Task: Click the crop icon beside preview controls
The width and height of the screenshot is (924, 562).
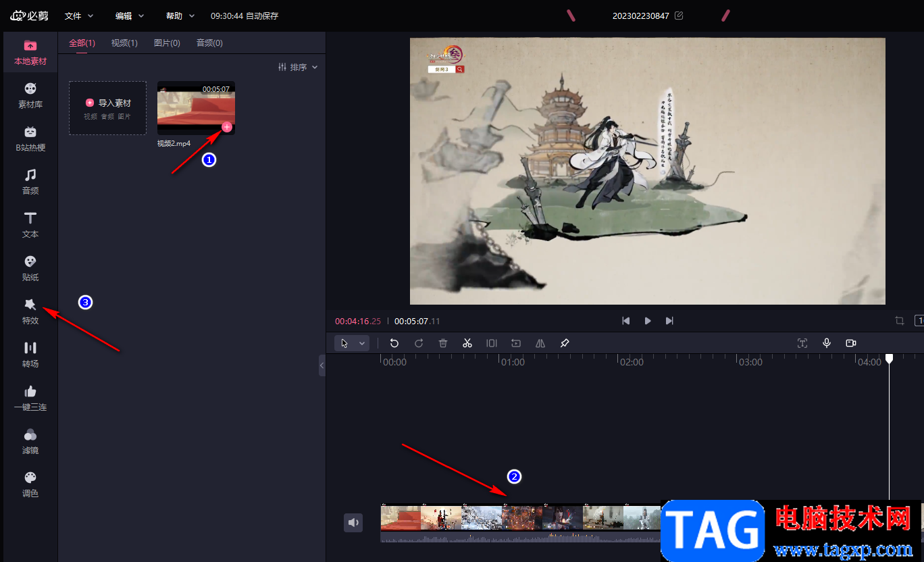Action: [x=900, y=321]
